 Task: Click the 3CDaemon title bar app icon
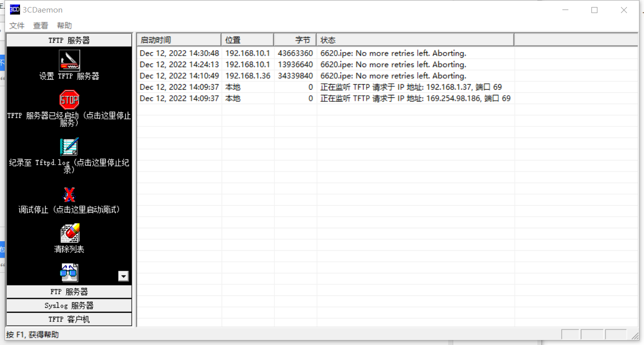pos(15,10)
